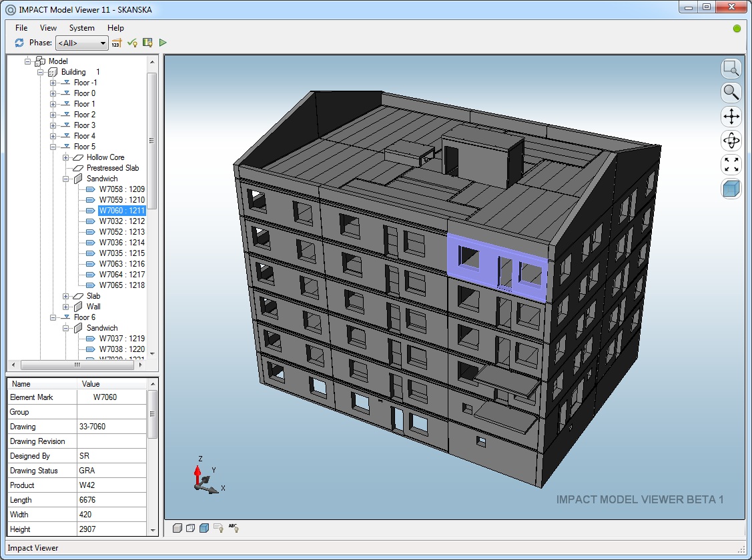Image resolution: width=752 pixels, height=560 pixels.
Task: Open the System menu
Action: pyautogui.click(x=81, y=28)
